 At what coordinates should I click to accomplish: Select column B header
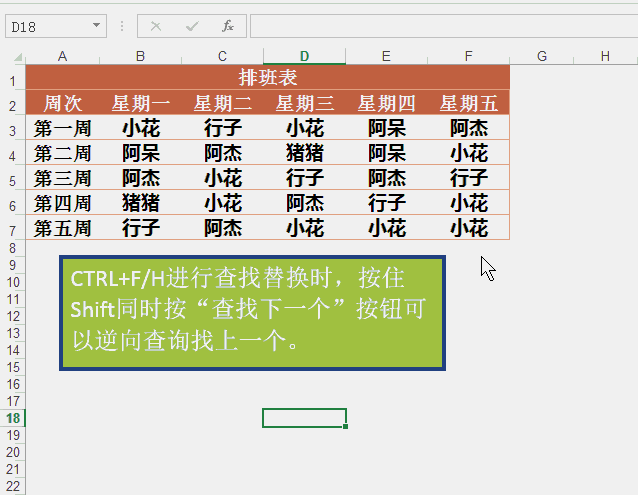(140, 56)
